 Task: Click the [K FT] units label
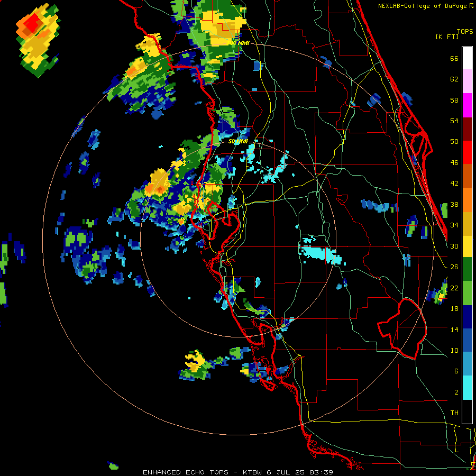coord(447,36)
